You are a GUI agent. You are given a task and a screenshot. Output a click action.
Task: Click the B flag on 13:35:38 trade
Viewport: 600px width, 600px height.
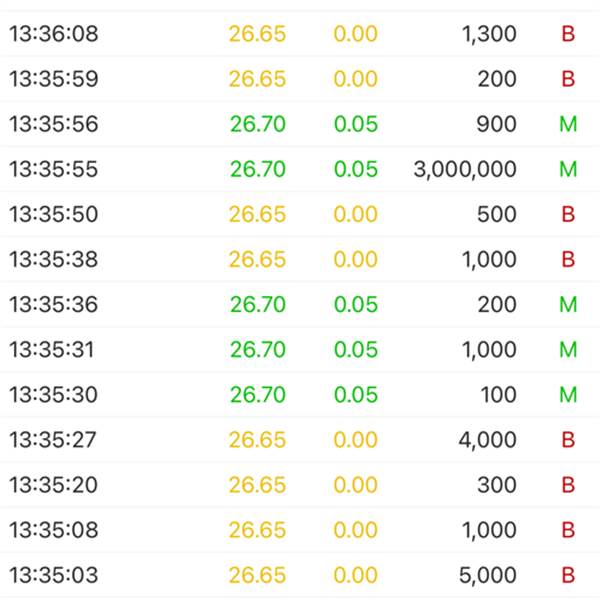click(568, 259)
